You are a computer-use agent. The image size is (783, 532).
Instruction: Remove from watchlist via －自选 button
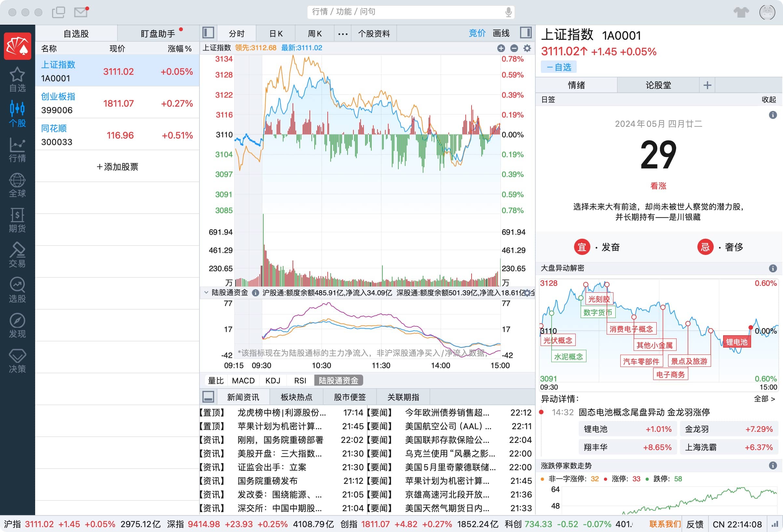559,67
